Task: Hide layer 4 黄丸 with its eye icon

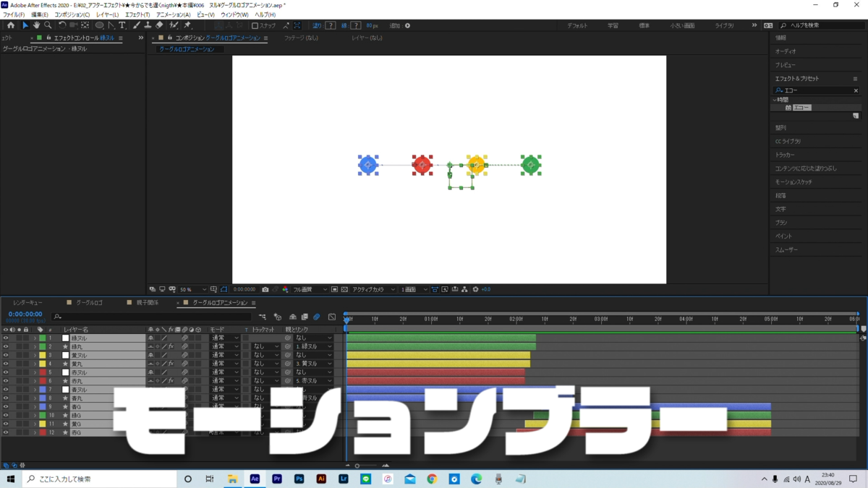Action: 6,364
